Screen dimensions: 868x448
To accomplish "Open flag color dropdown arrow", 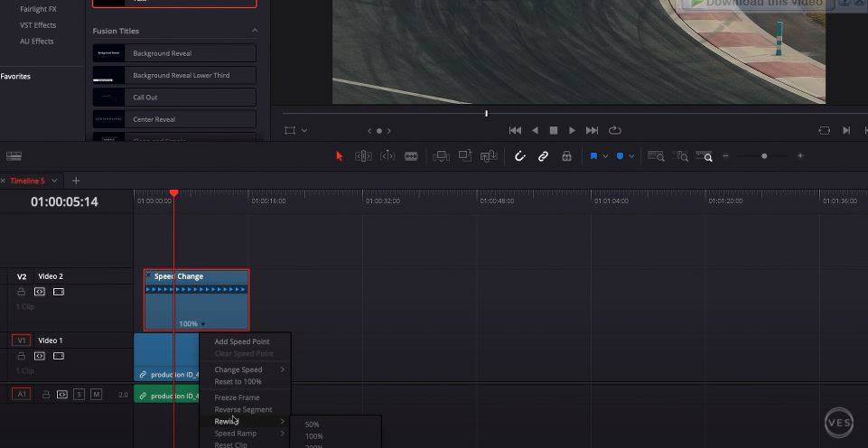I will click(605, 157).
